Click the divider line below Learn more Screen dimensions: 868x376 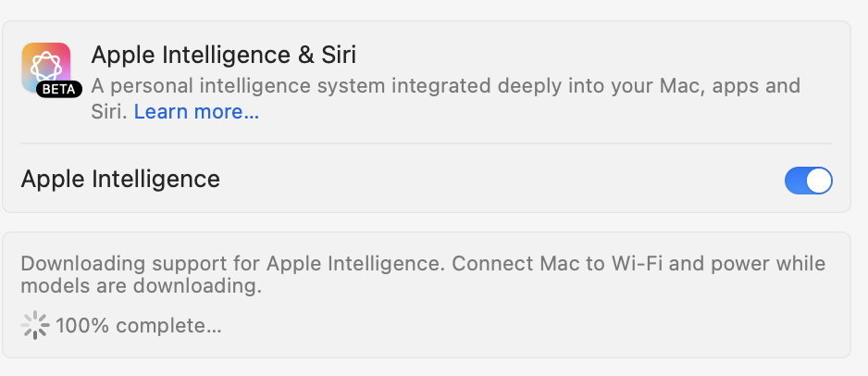pyautogui.click(x=427, y=144)
